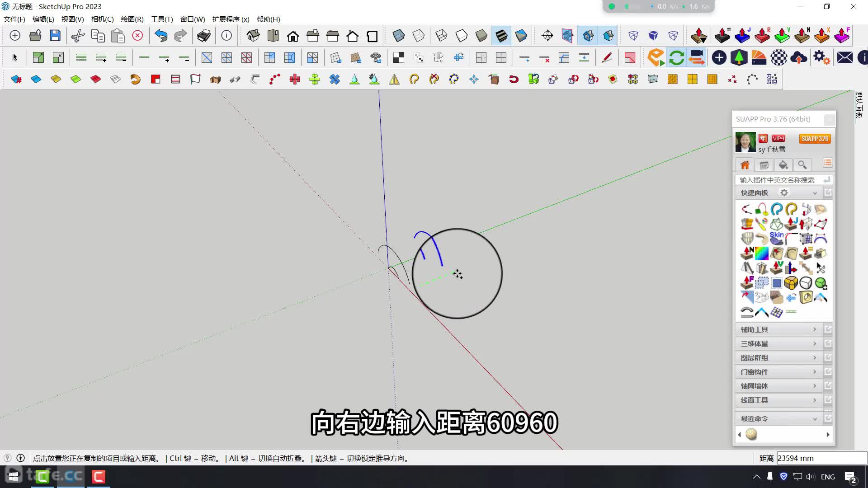The image size is (868, 488).
Task: Select the Front view solid house icon
Action: point(293,36)
